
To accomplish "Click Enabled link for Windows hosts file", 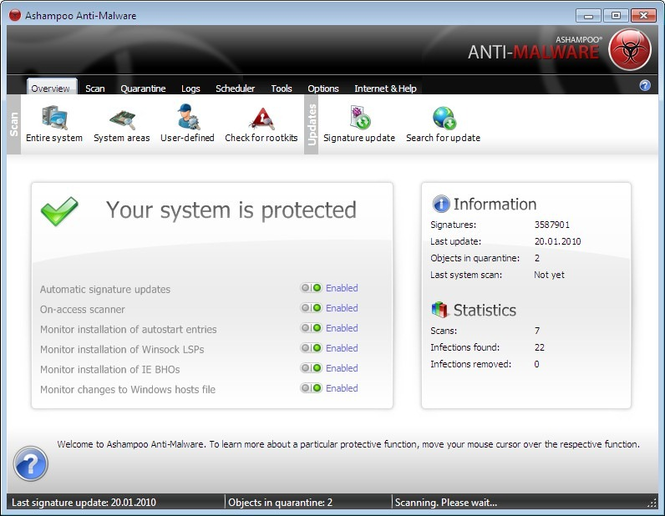I will pyautogui.click(x=342, y=388).
